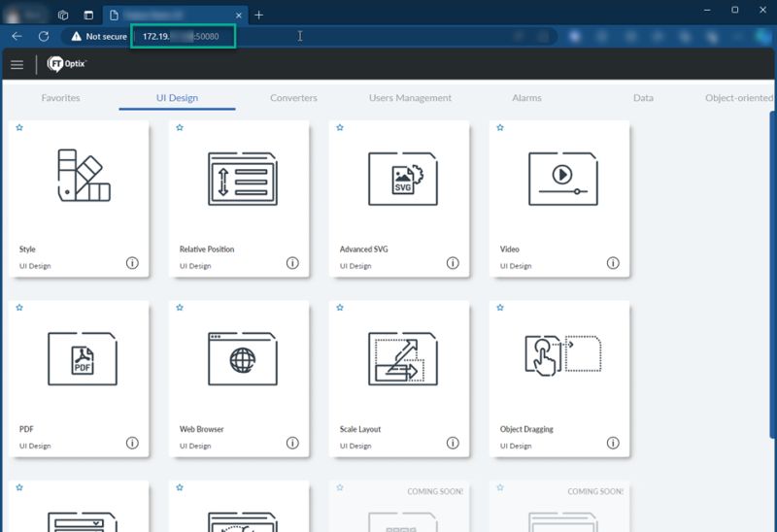
Task: Click the Object Dragging title text
Action: coord(526,429)
